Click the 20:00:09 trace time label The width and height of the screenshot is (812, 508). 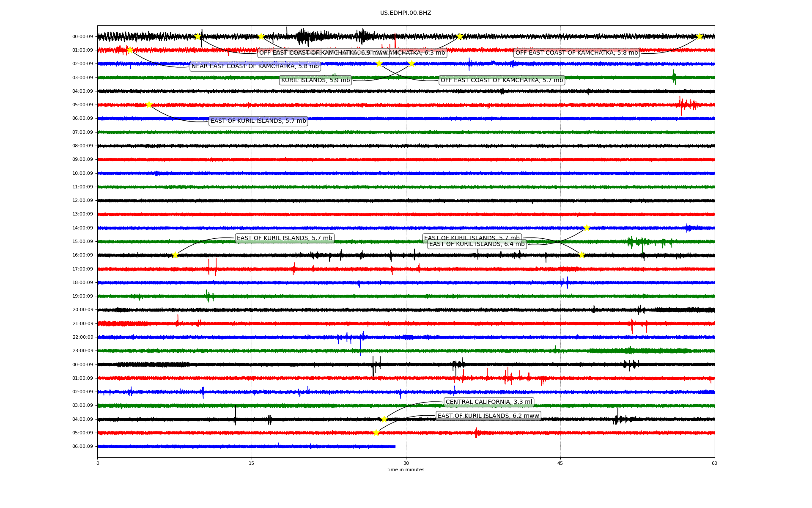82,310
